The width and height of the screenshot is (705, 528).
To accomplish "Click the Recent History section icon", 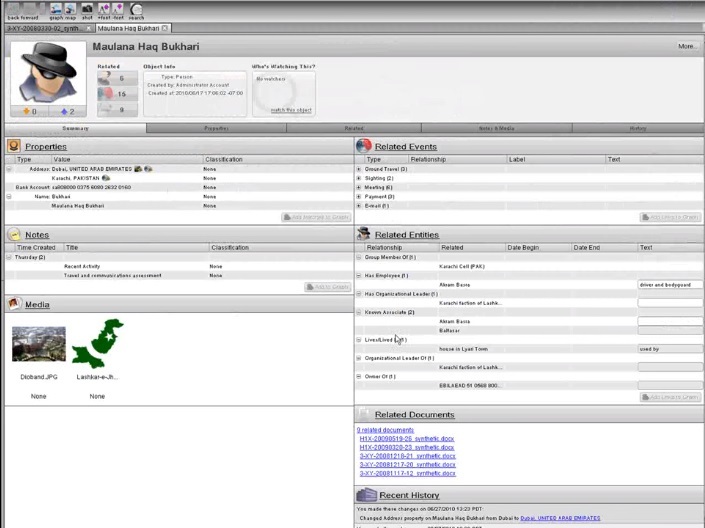I will coord(366,494).
